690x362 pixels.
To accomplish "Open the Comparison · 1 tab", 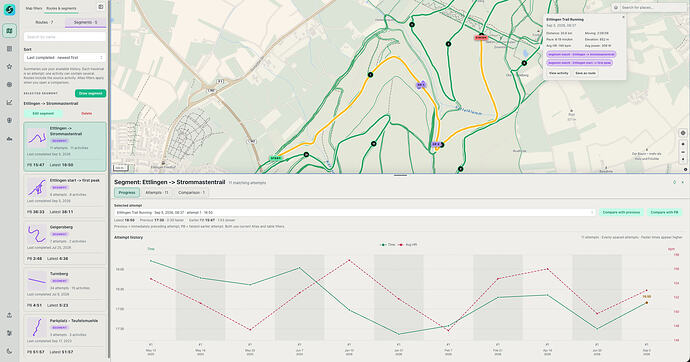I will (191, 193).
